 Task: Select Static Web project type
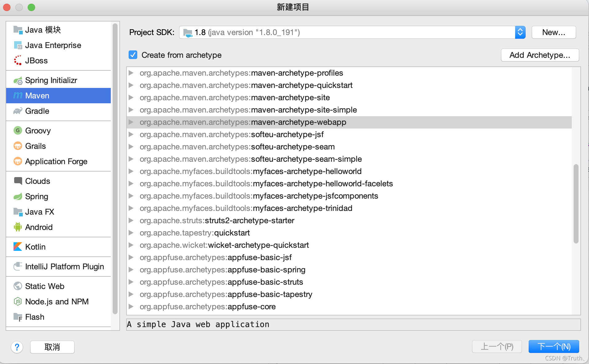pyautogui.click(x=58, y=286)
